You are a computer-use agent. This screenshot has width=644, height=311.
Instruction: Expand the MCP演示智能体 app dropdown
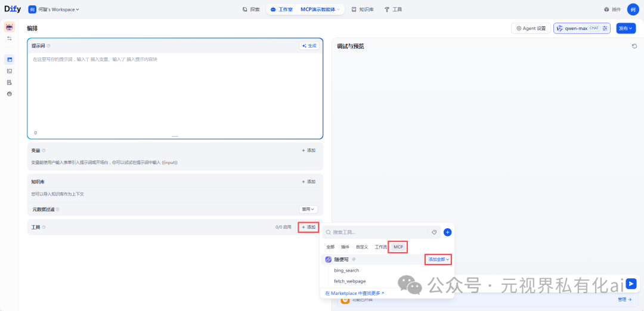click(x=321, y=10)
